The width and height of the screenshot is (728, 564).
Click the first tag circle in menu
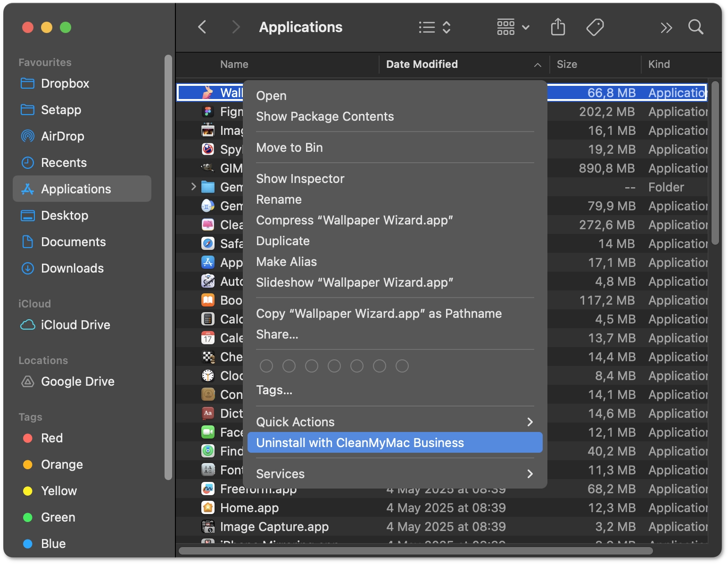(x=266, y=366)
